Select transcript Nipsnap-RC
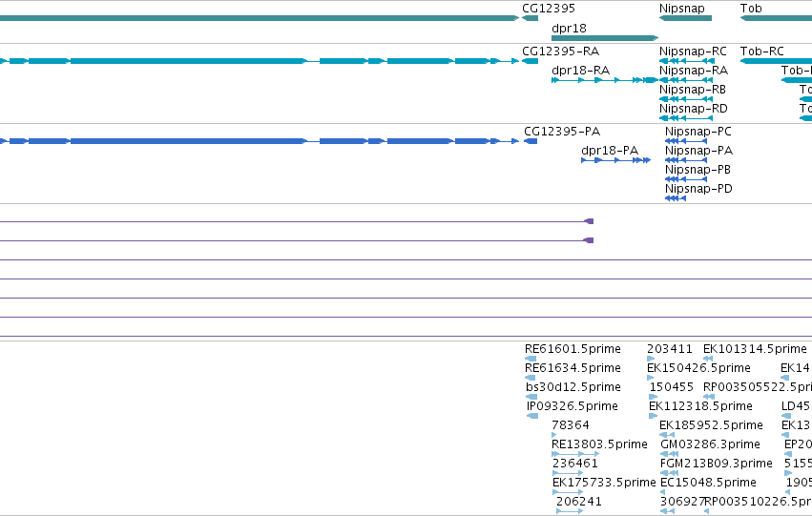The width and height of the screenshot is (812, 516). (693, 52)
